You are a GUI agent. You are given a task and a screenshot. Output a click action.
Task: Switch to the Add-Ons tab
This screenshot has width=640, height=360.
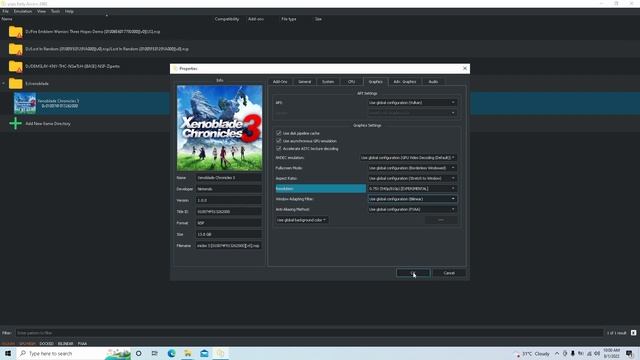(x=280, y=82)
